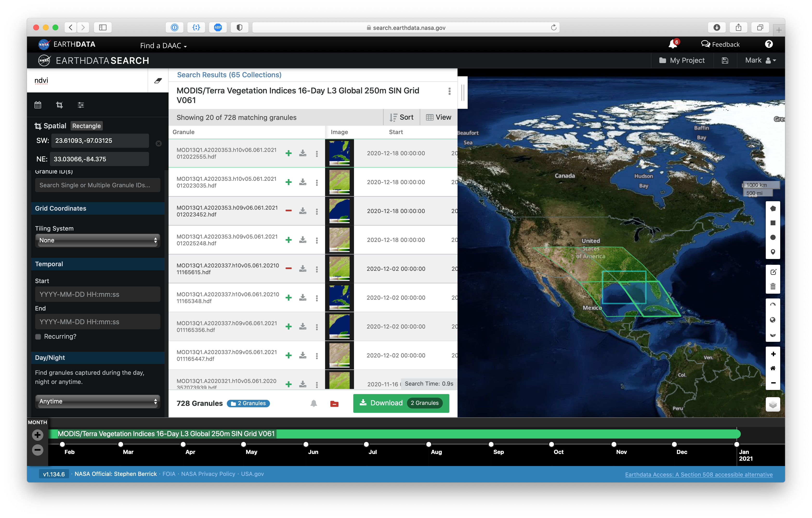Viewport: 812px width, 518px height.
Task: Open the Mark user account menu
Action: click(x=760, y=60)
